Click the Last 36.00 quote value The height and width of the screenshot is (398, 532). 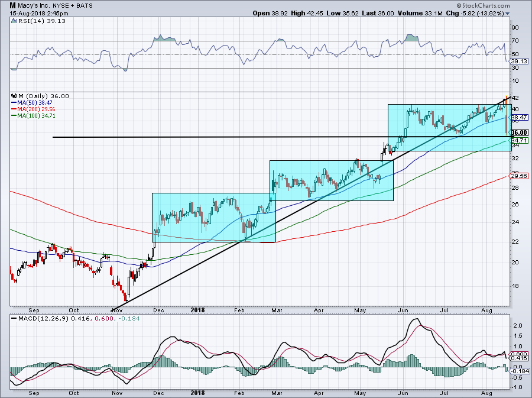point(378,13)
